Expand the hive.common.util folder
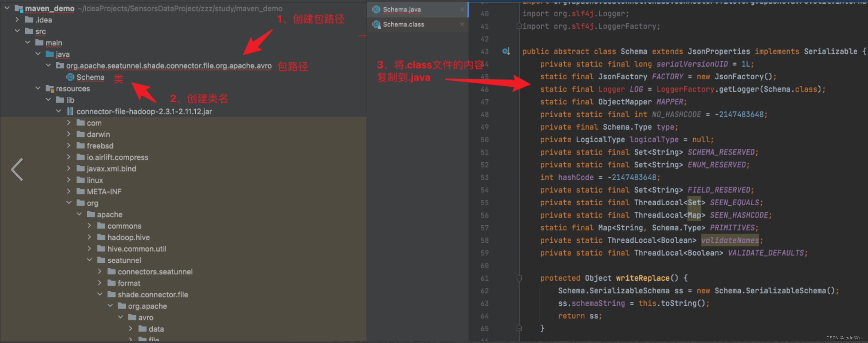This screenshot has width=868, height=343. click(x=90, y=249)
